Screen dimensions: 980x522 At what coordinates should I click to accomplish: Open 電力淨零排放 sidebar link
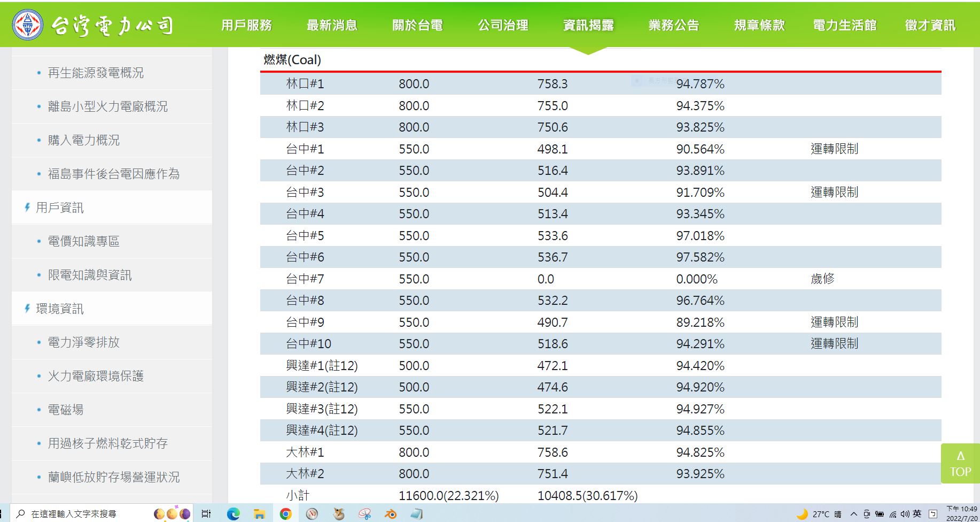(x=83, y=342)
